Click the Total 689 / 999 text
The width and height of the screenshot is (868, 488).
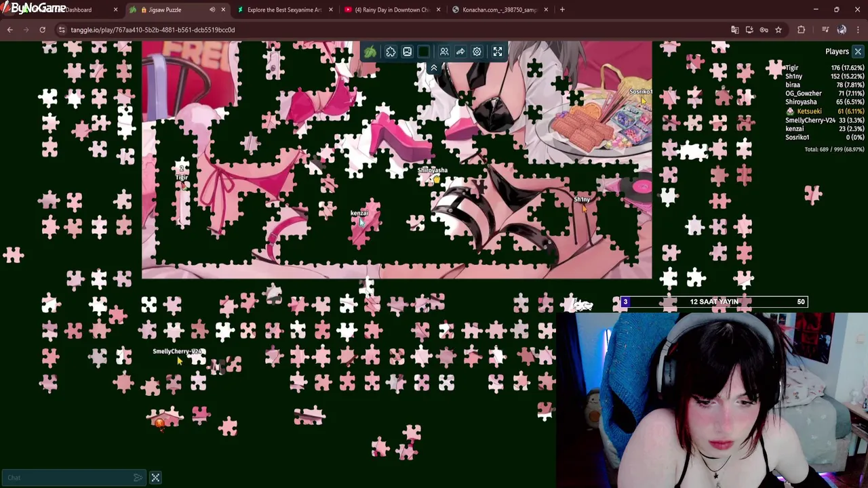tap(834, 149)
